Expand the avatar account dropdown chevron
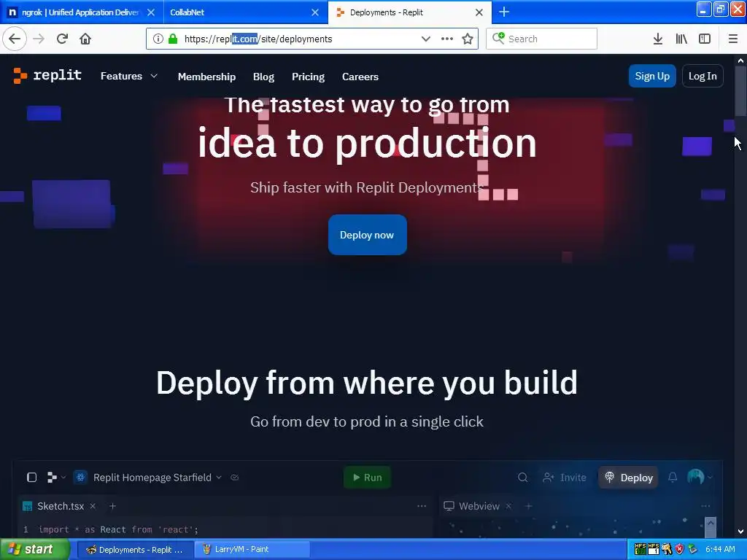 pyautogui.click(x=710, y=477)
